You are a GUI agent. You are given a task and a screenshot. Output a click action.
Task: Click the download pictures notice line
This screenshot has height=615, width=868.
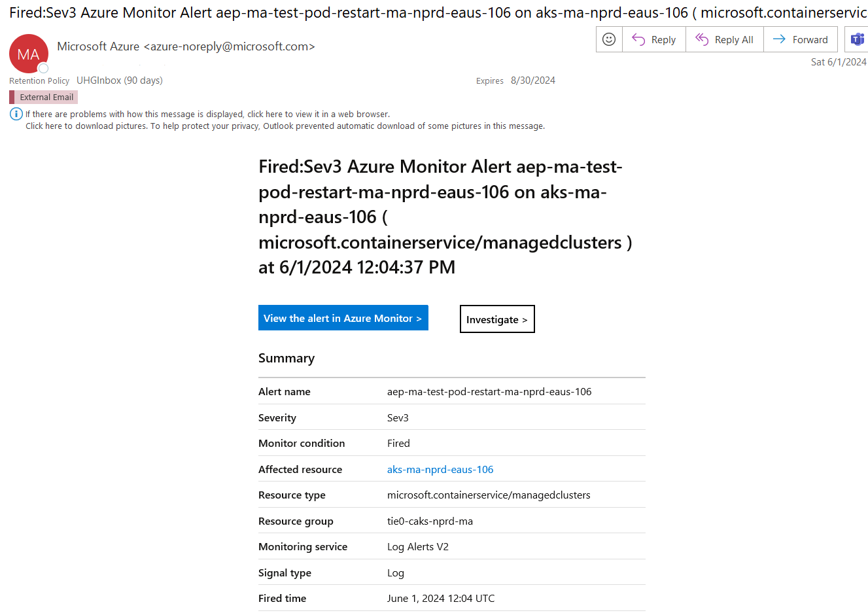[285, 126]
